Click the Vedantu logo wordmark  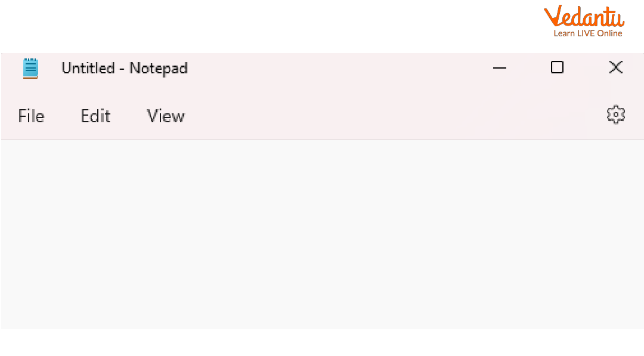584,17
